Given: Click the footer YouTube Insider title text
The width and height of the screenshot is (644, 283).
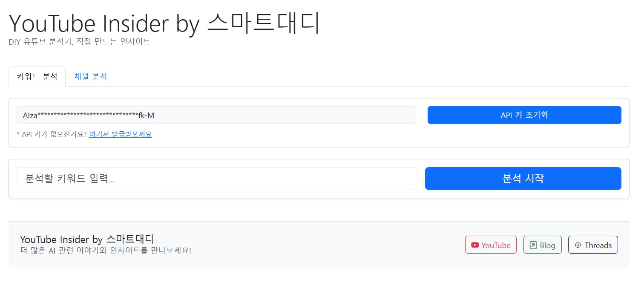Looking at the screenshot, I should (x=87, y=239).
